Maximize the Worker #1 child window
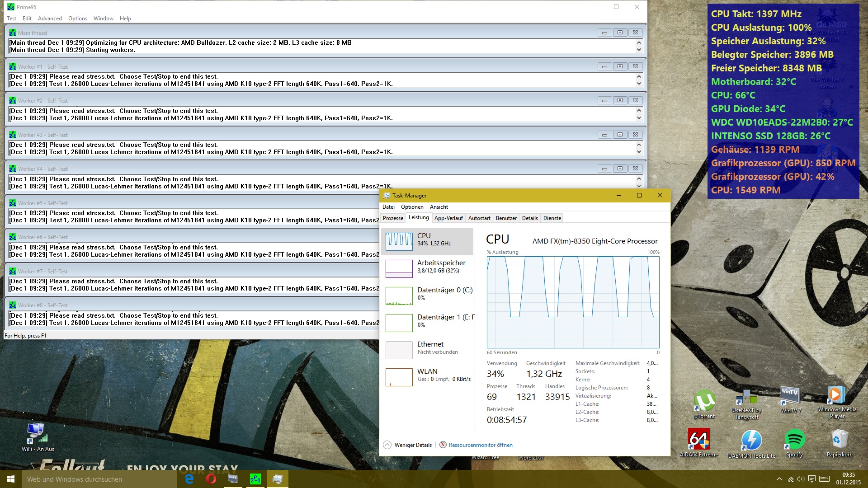Viewport: 868px width, 488px height. pos(620,66)
